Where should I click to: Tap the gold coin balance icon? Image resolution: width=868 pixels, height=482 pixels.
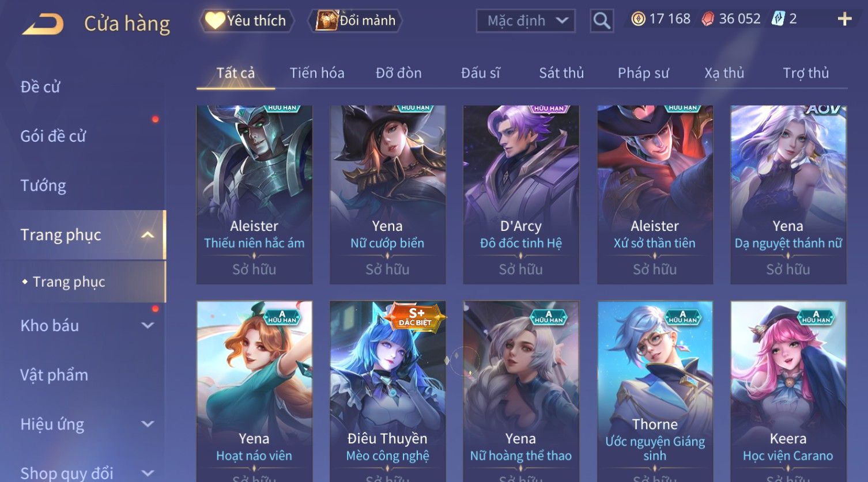click(638, 19)
